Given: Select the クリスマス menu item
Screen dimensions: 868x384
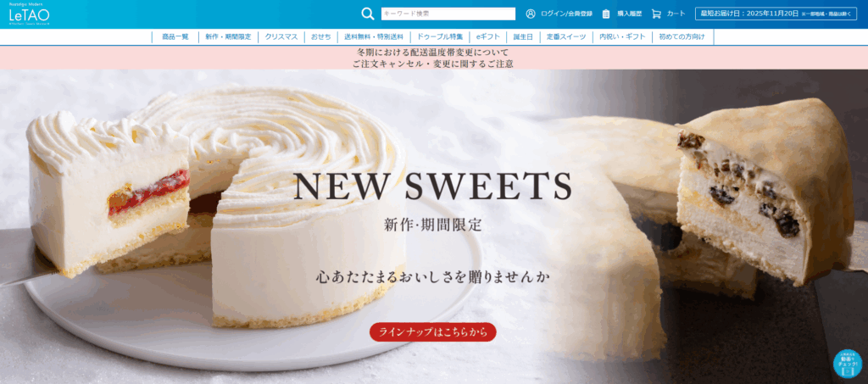Looking at the screenshot, I should click(281, 37).
